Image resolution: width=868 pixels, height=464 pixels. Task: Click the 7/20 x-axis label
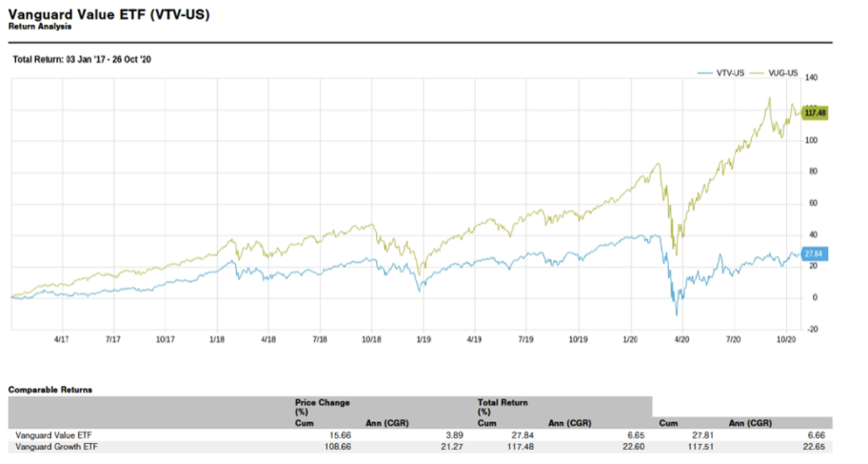734,339
